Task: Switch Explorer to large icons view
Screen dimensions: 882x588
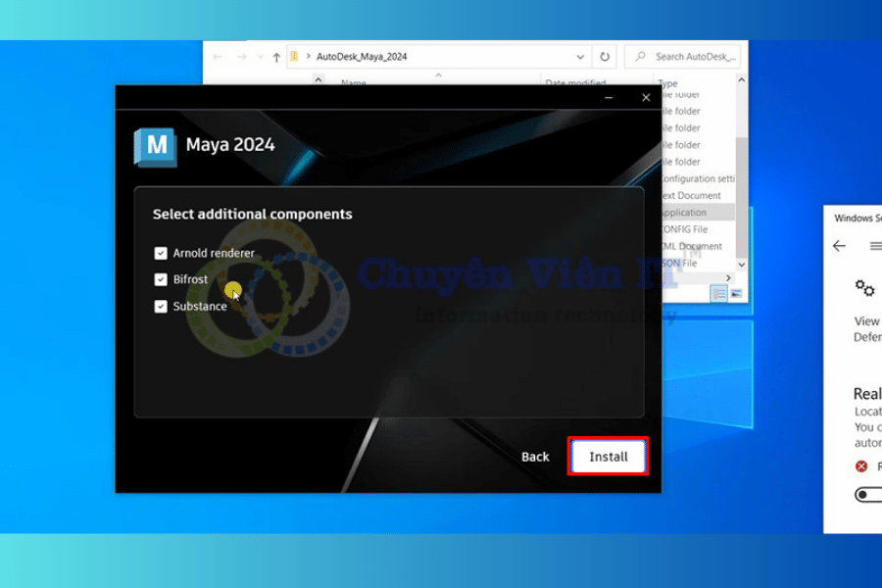Action: click(736, 293)
